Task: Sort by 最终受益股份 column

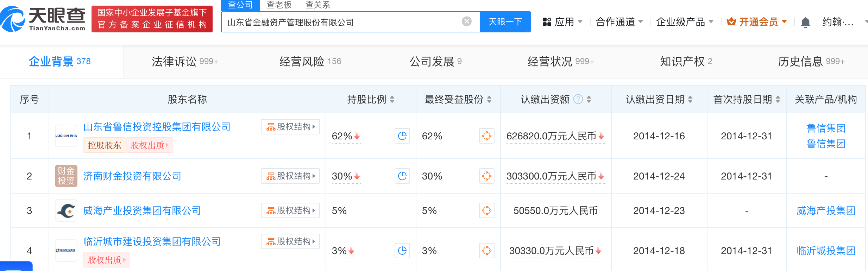Action: pyautogui.click(x=489, y=100)
